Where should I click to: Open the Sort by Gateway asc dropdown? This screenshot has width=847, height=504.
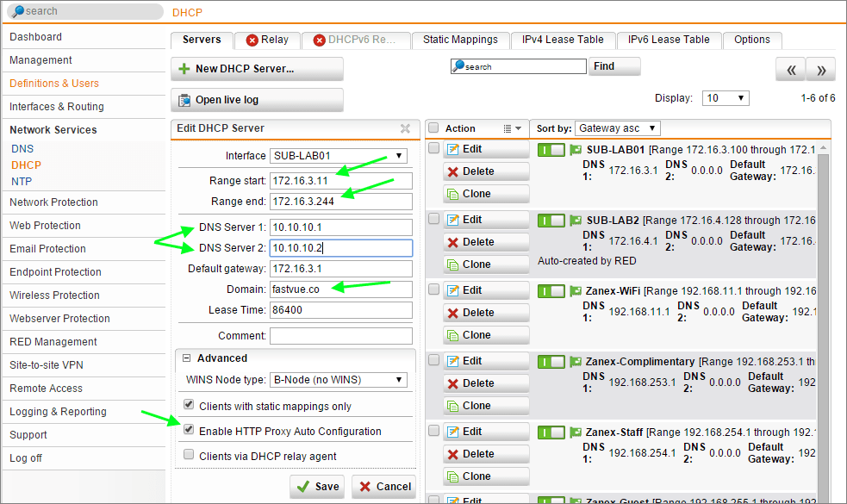pos(618,128)
